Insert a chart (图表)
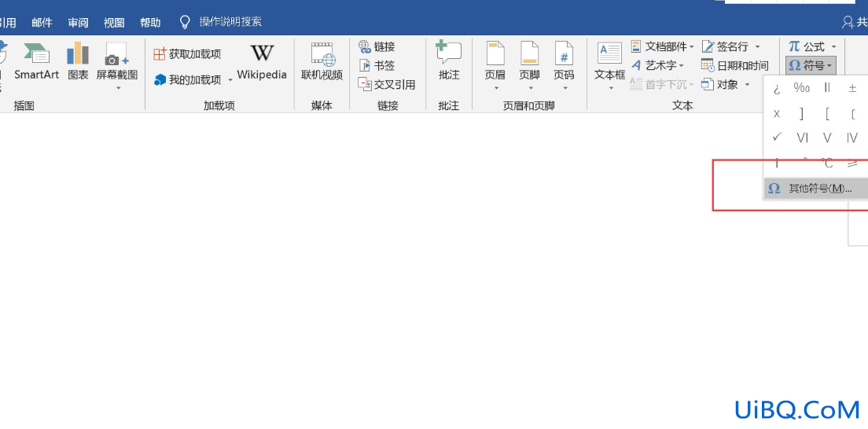 [78, 62]
